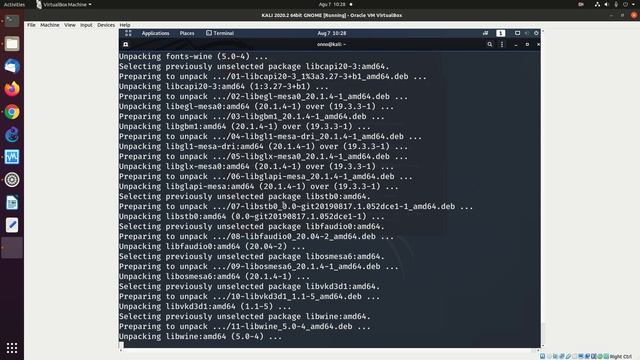
Task: Click the Ubuntu power icon in top bar
Action: click(x=625, y=4)
